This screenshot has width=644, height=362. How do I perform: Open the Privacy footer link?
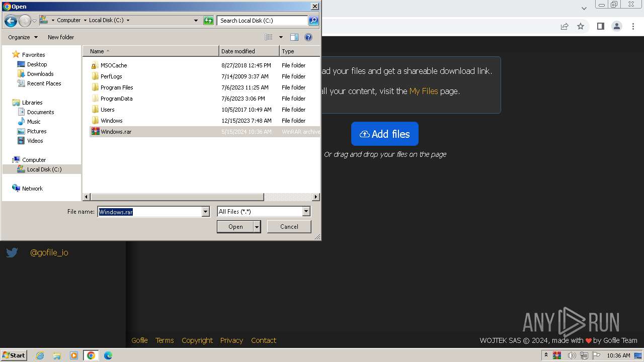click(x=231, y=340)
